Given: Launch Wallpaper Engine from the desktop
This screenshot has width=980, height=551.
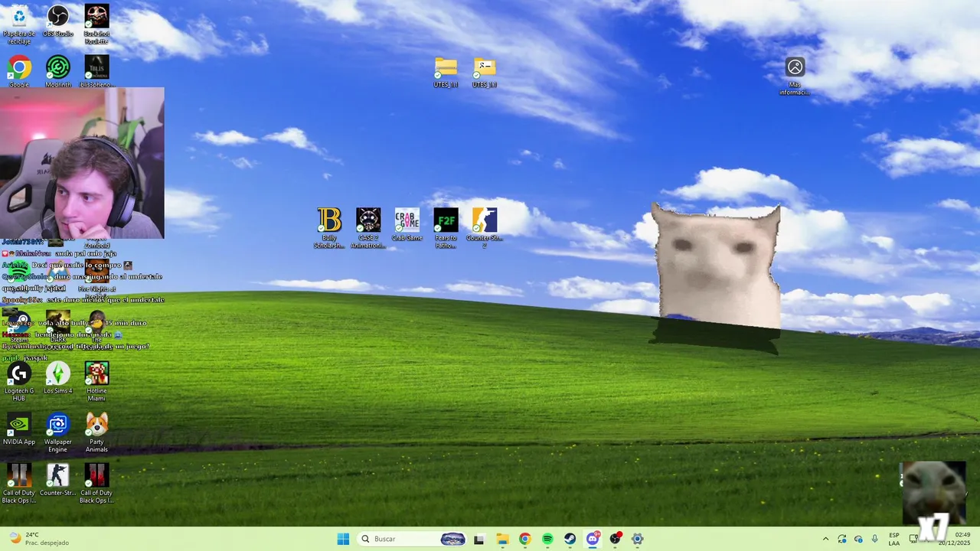Looking at the screenshot, I should 58,432.
